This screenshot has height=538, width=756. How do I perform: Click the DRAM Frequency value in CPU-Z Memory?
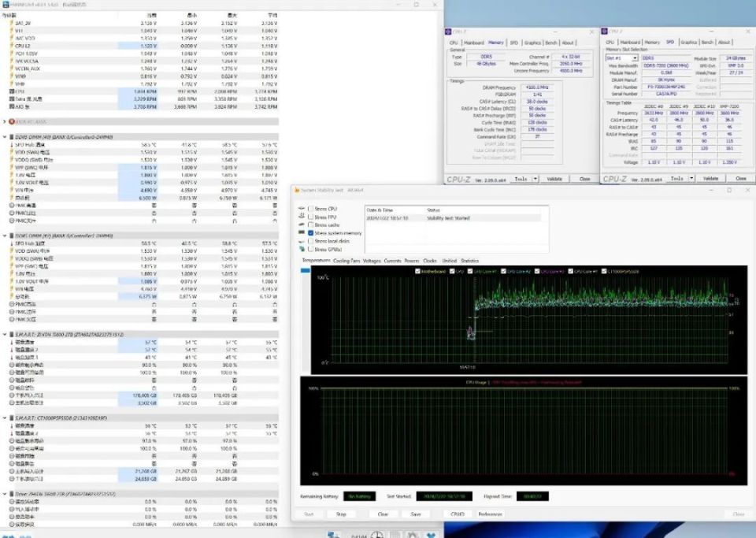coord(536,87)
